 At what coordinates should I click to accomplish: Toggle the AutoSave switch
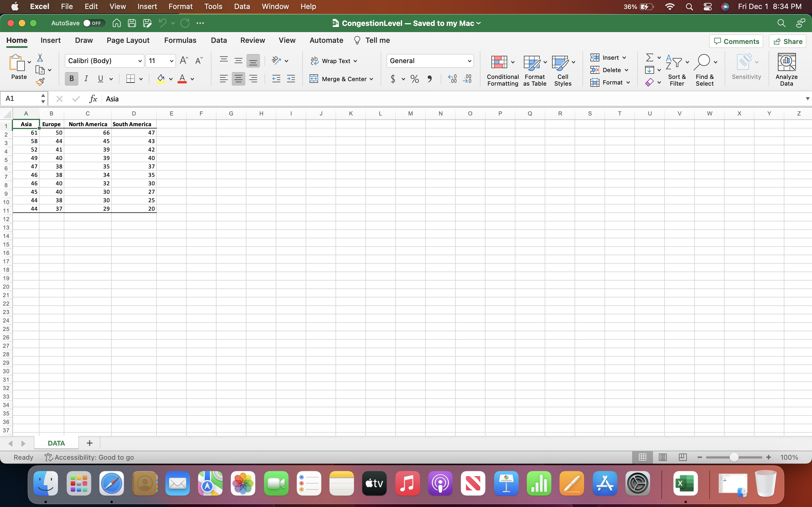point(94,23)
